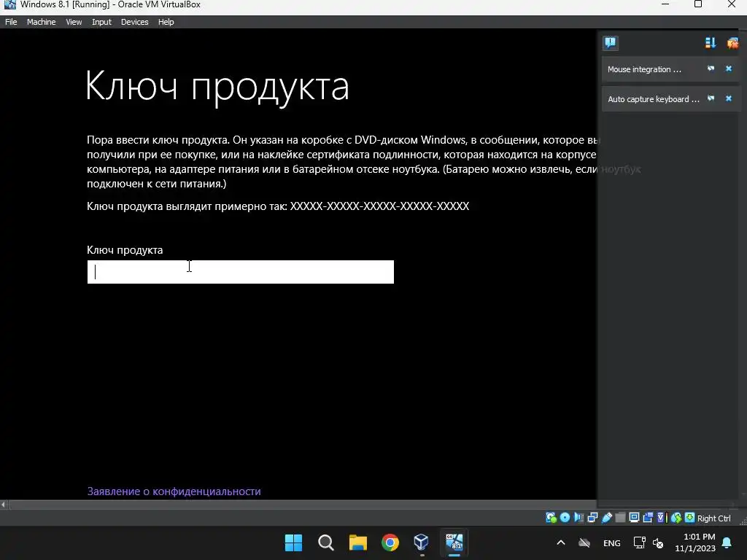Open the Заявление о конфиденциальности link
747x560 pixels.
click(x=174, y=491)
